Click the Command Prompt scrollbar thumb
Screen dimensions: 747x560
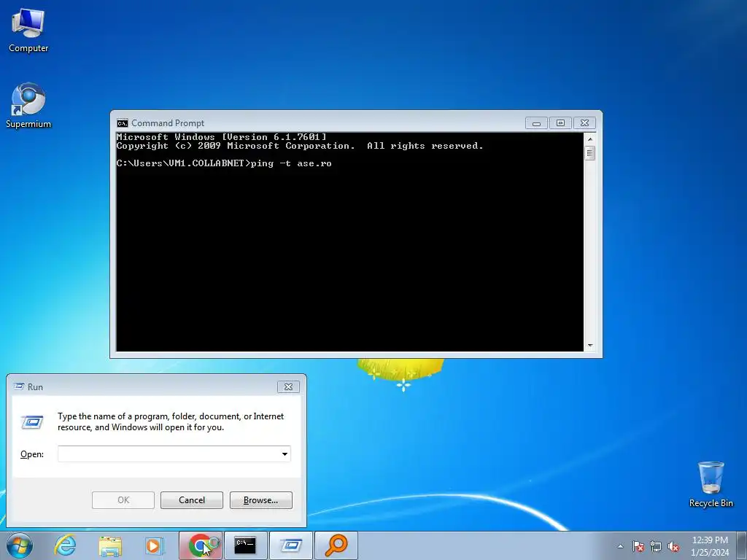(x=589, y=153)
